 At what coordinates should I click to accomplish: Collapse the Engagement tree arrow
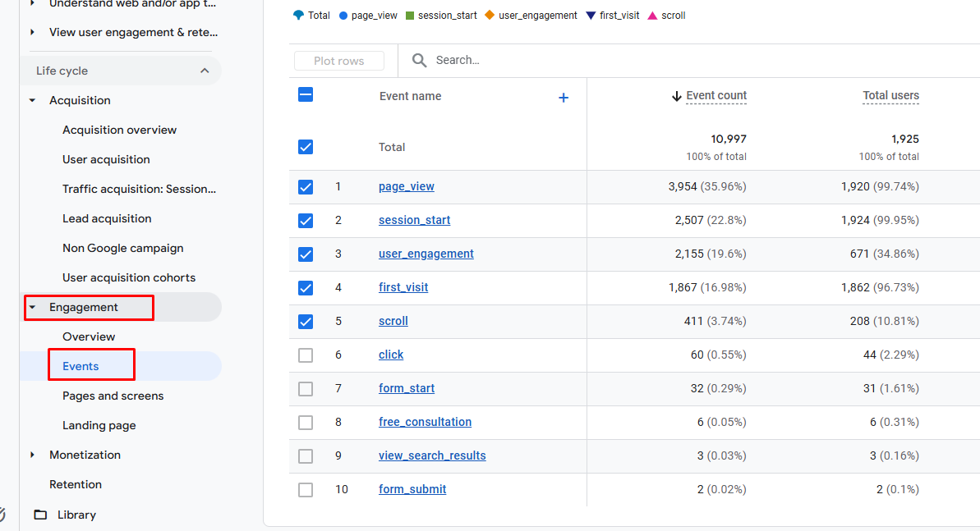33,307
